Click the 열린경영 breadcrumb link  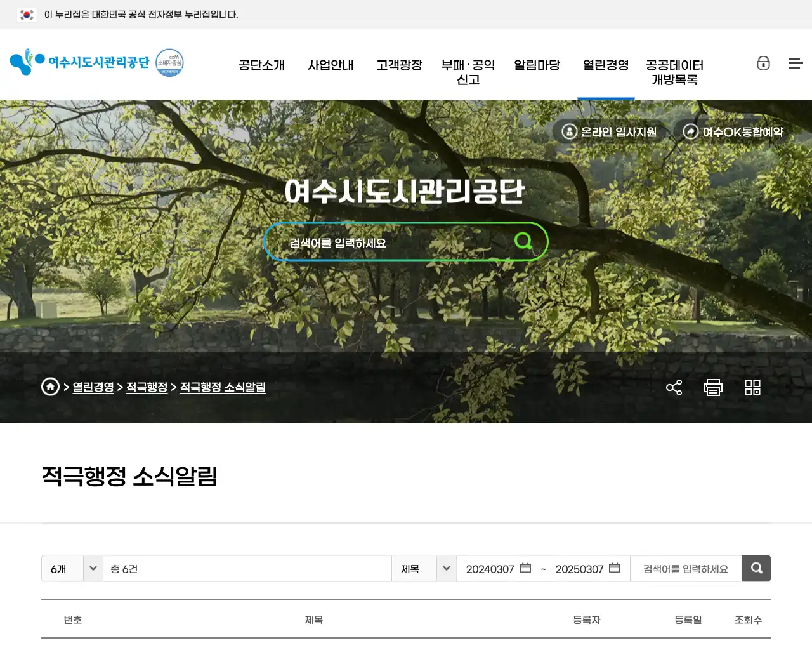pos(93,387)
